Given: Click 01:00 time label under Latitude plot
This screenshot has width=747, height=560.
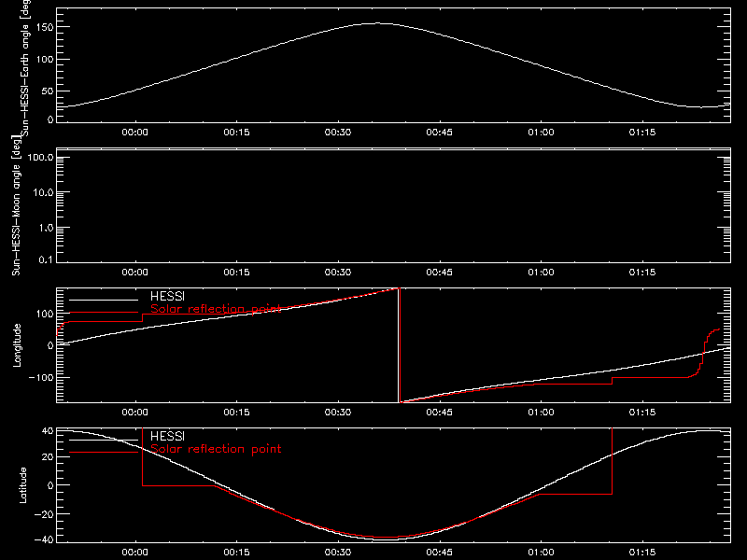Looking at the screenshot, I should pos(542,553).
